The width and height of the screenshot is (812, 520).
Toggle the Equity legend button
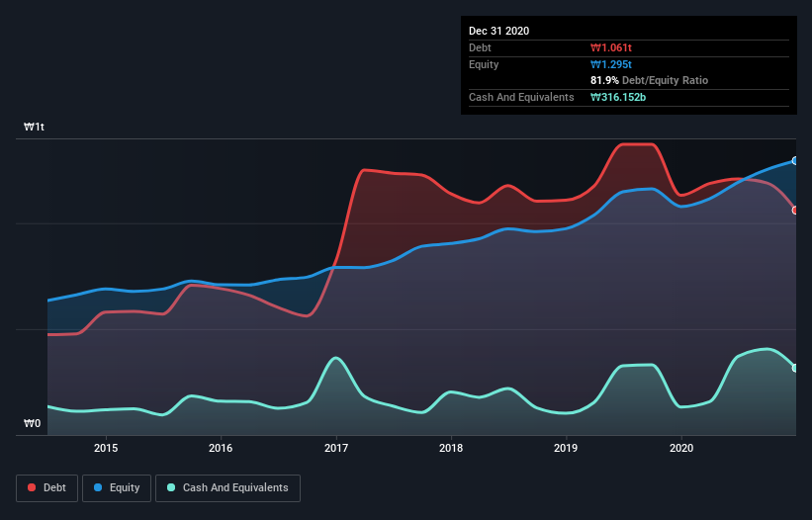(x=117, y=488)
